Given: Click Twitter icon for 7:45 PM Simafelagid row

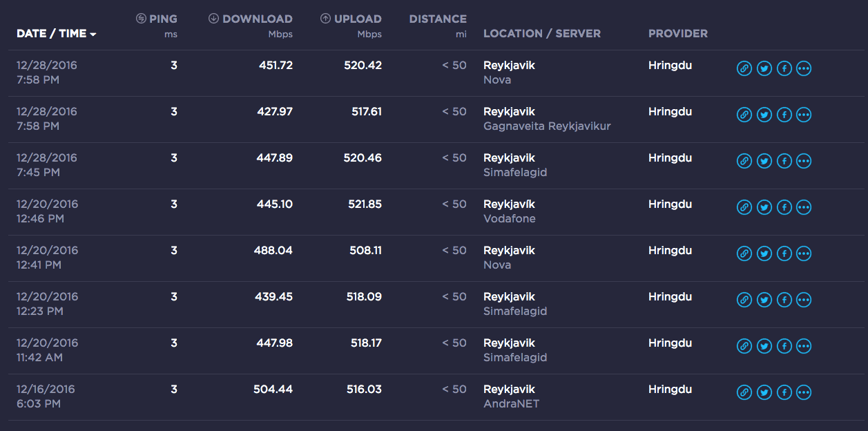Looking at the screenshot, I should (764, 161).
